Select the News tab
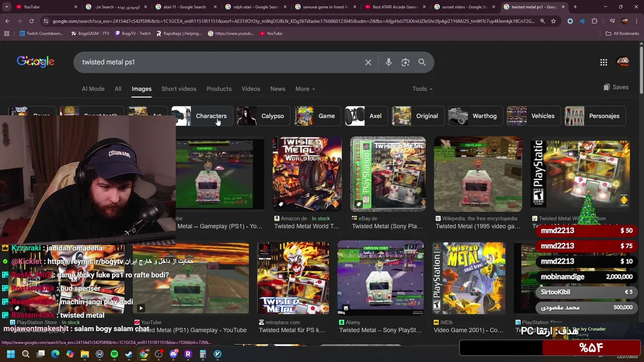 278,89
